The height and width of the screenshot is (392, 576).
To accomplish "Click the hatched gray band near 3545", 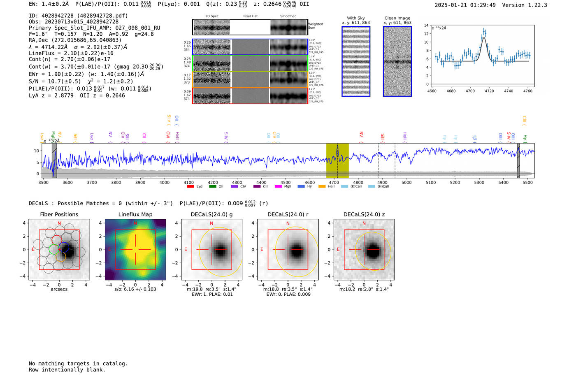I will click(x=54, y=160).
